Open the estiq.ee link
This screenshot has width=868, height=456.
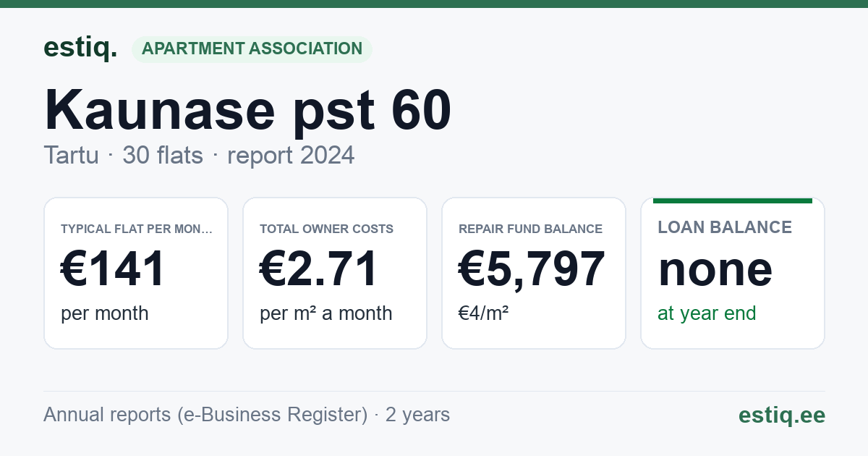tap(781, 415)
